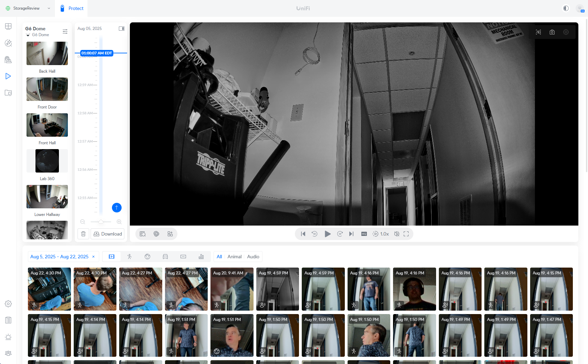The height and width of the screenshot is (364, 588).
Task: Open the playback section in sidebar
Action: [x=8, y=76]
